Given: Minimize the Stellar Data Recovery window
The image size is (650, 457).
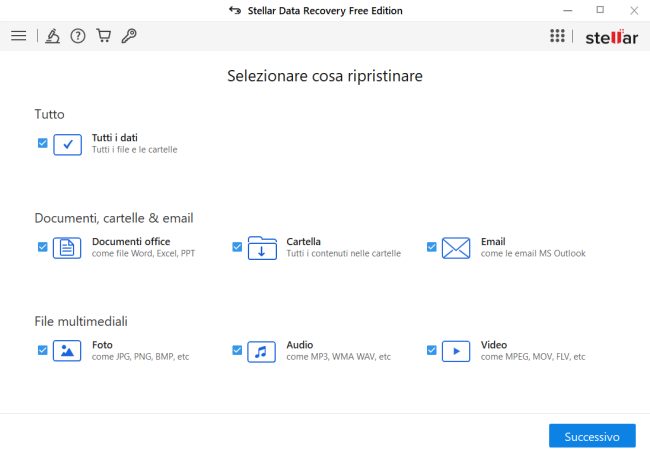Looking at the screenshot, I should click(568, 10).
